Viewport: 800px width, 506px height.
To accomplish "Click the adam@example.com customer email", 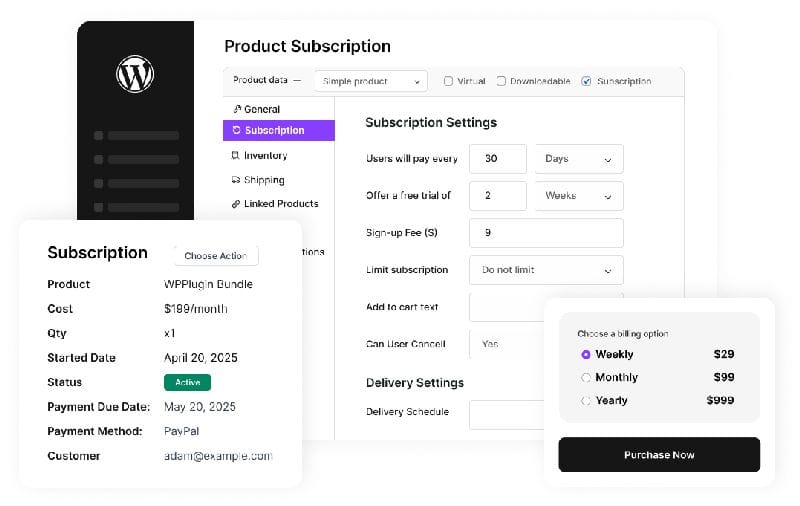I will tap(218, 456).
